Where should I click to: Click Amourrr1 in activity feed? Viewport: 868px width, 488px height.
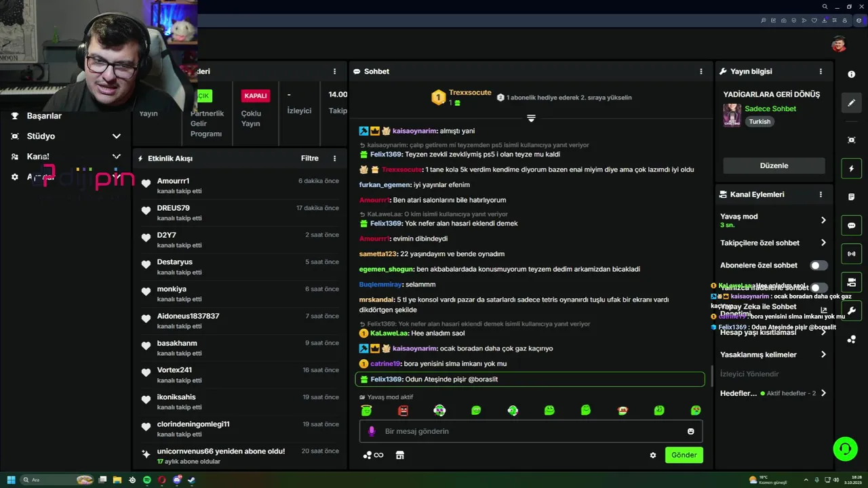point(173,181)
